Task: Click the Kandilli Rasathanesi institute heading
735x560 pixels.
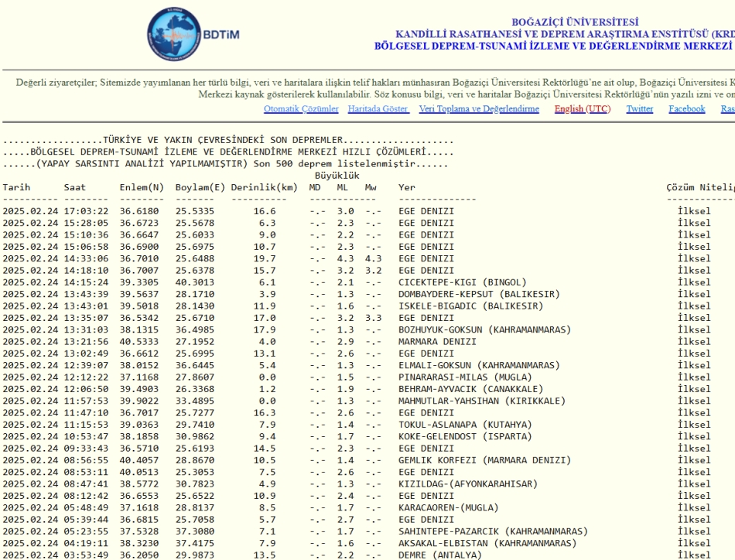Action: pos(565,34)
